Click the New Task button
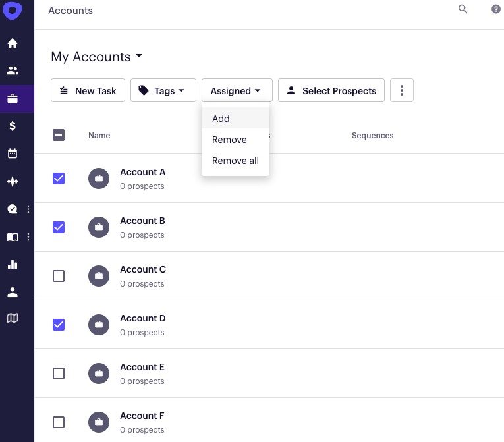504x442 pixels. pyautogui.click(x=88, y=90)
